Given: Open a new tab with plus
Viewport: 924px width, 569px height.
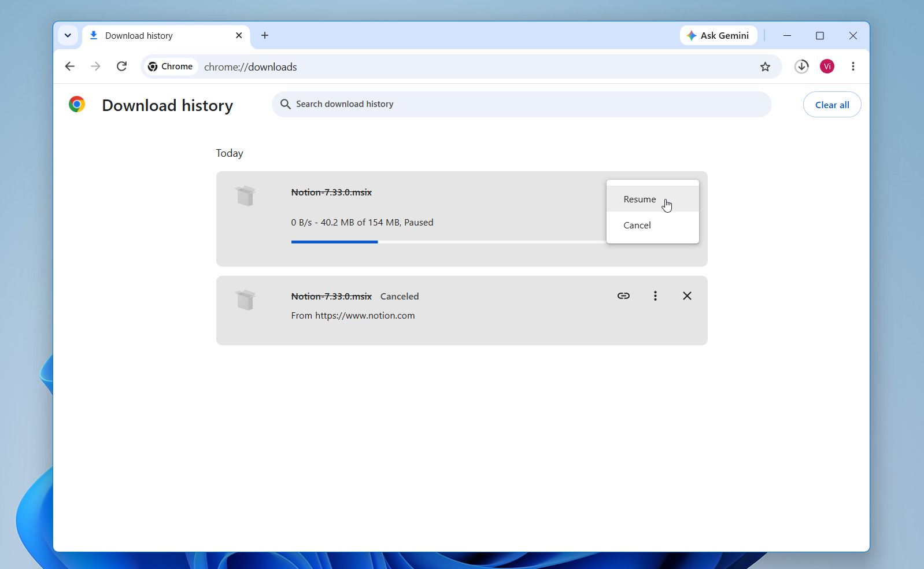Looking at the screenshot, I should (x=265, y=35).
